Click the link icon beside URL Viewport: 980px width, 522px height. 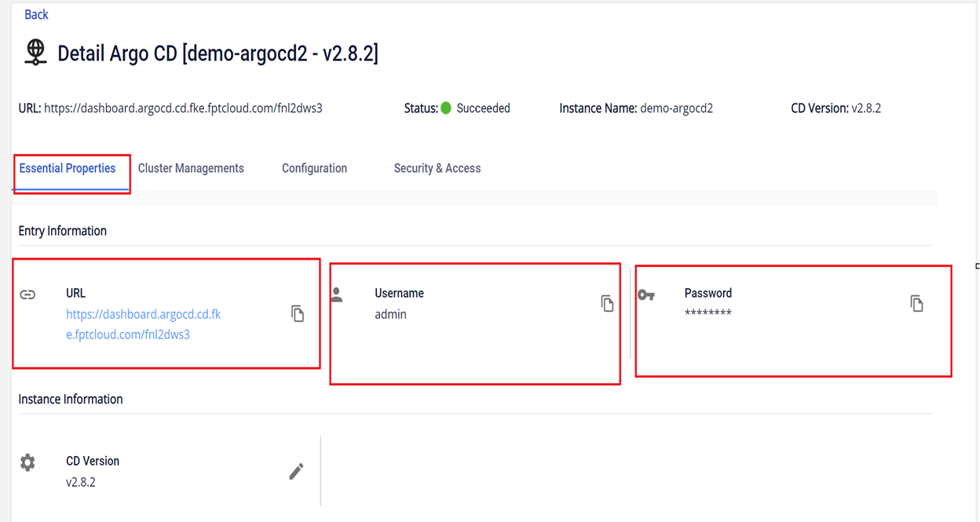point(27,295)
